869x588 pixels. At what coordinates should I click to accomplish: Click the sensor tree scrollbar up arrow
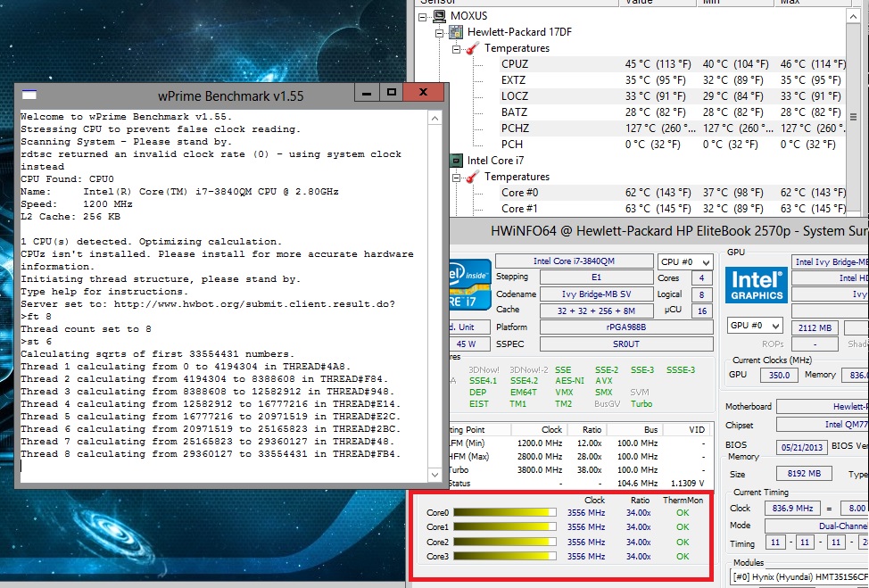pyautogui.click(x=854, y=16)
